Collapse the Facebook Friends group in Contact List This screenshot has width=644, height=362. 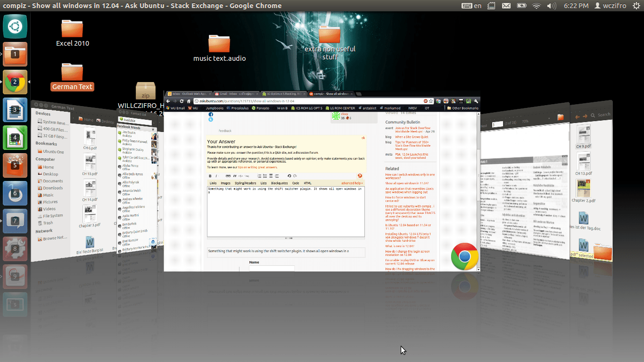pyautogui.click(x=137, y=127)
